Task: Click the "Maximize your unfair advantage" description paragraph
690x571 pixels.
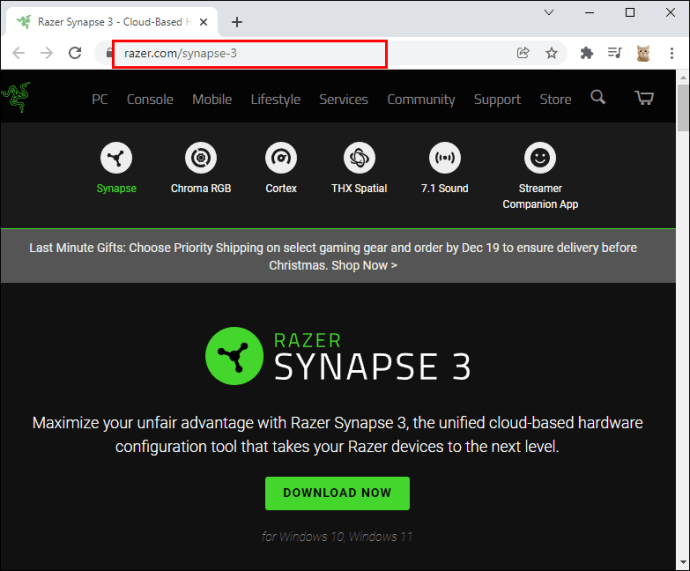Action: (x=338, y=435)
